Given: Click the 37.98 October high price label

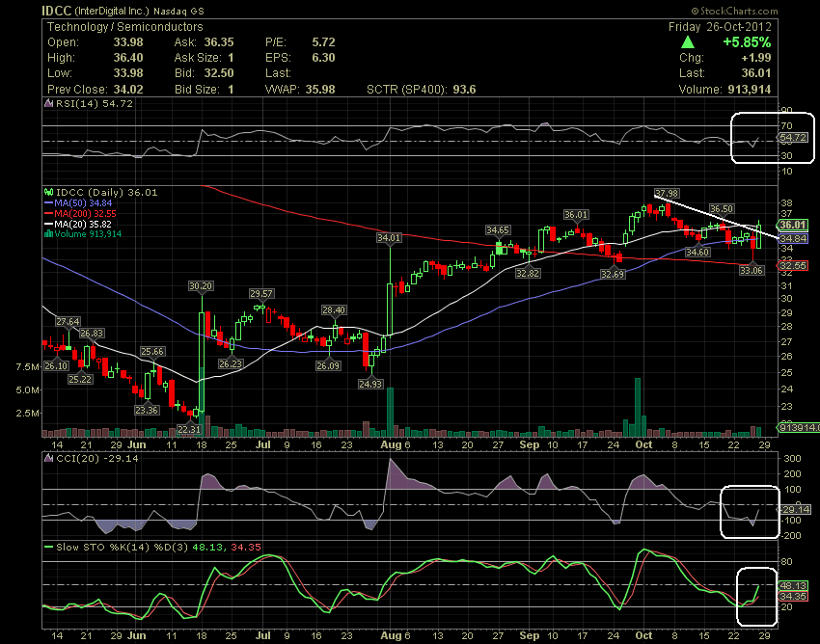Looking at the screenshot, I should [667, 194].
